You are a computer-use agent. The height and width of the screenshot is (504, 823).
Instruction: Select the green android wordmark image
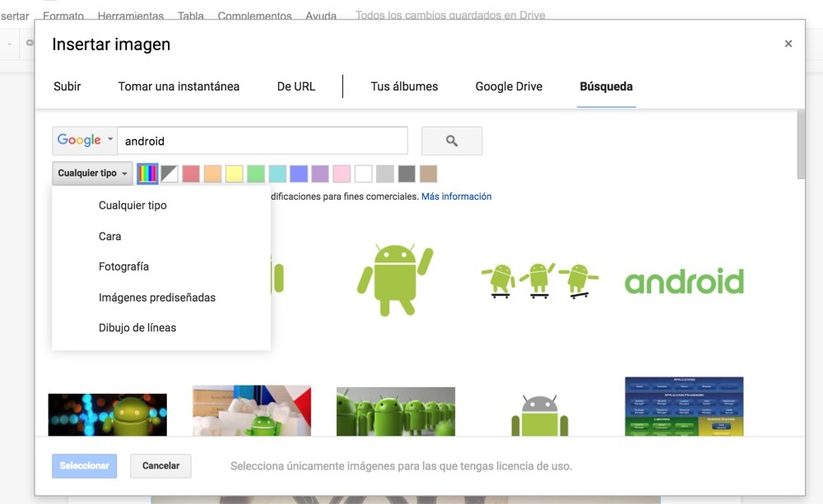684,281
